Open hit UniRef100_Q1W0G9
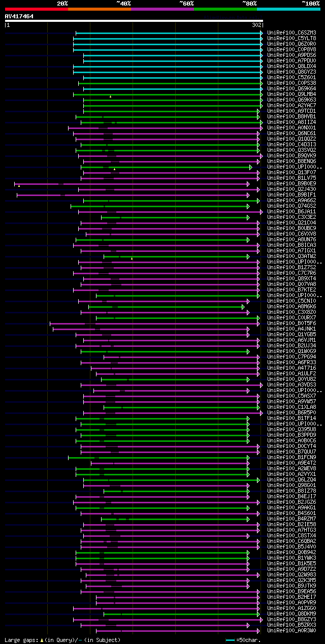 291,351
